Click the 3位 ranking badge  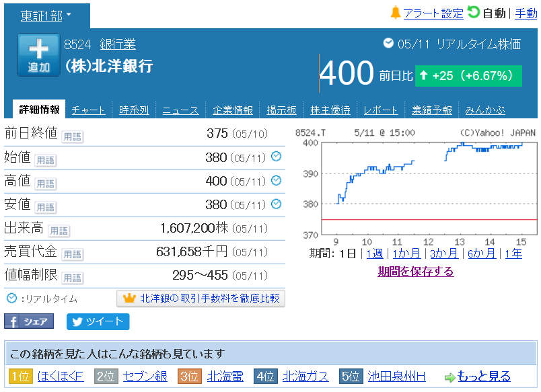point(190,376)
